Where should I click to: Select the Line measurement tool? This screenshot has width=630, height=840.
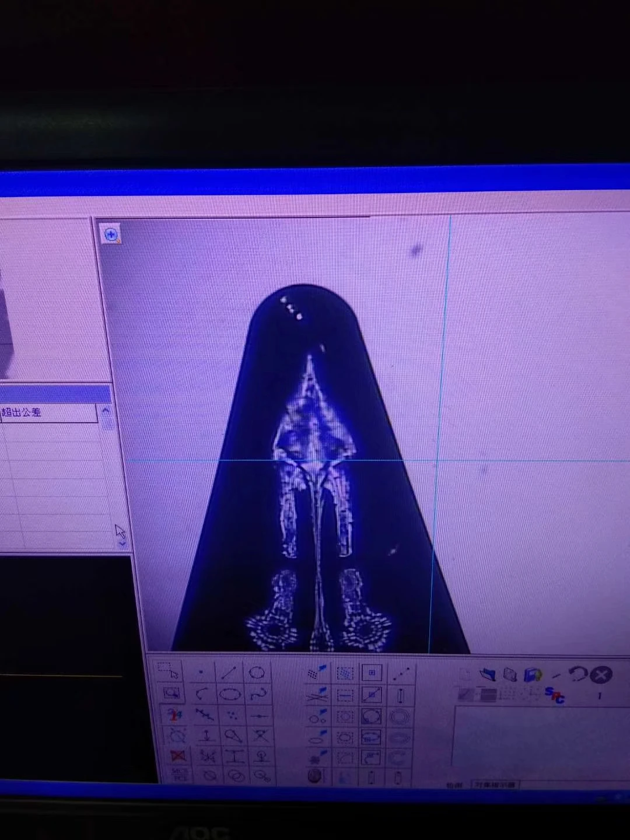coord(228,673)
